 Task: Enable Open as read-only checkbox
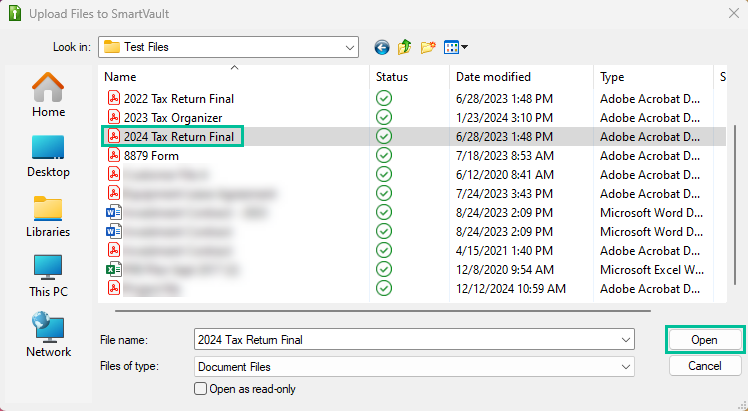point(201,389)
